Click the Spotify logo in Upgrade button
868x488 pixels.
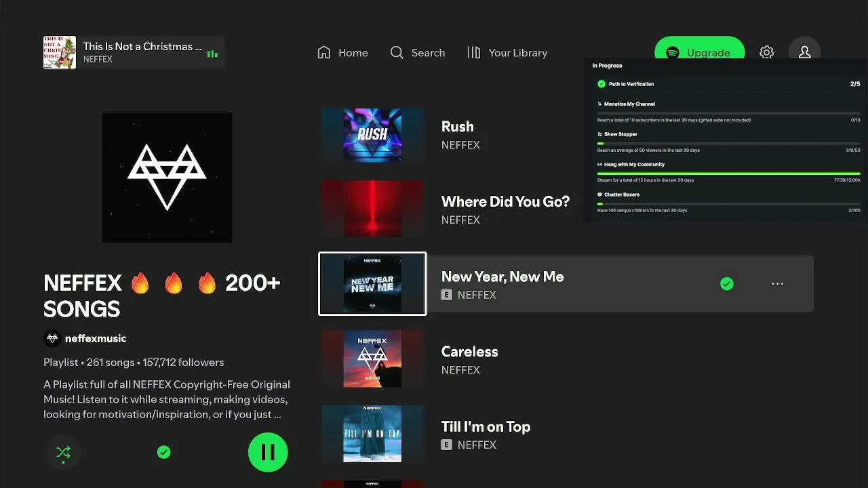pyautogui.click(x=673, y=53)
